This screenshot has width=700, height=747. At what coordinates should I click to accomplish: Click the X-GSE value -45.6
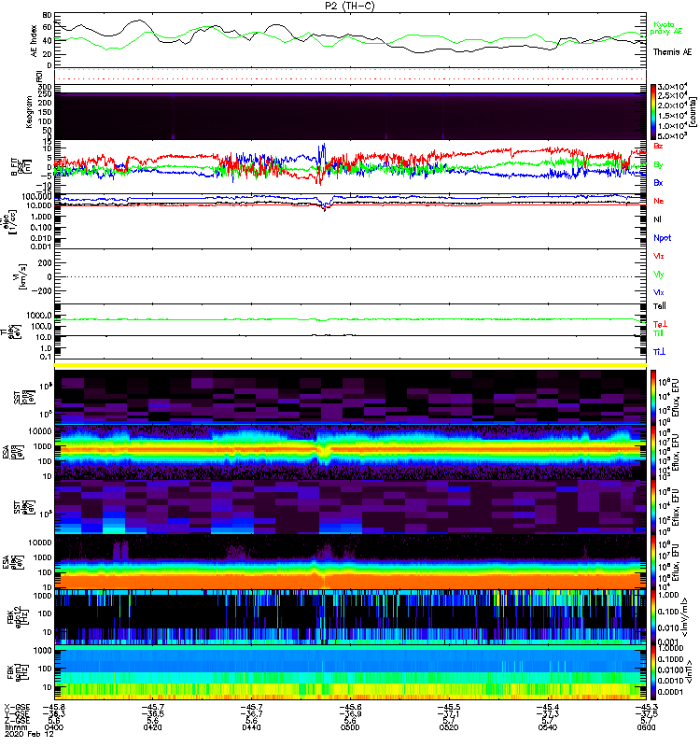click(x=350, y=708)
